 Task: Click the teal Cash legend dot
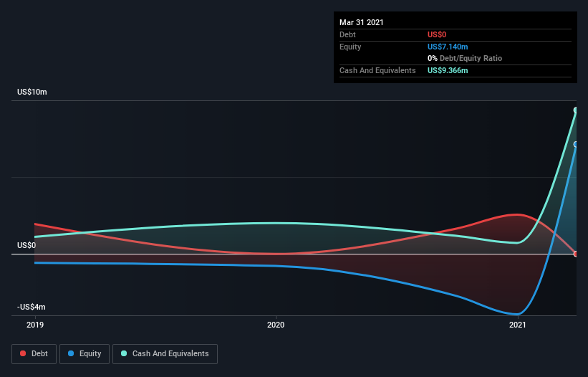(124, 353)
